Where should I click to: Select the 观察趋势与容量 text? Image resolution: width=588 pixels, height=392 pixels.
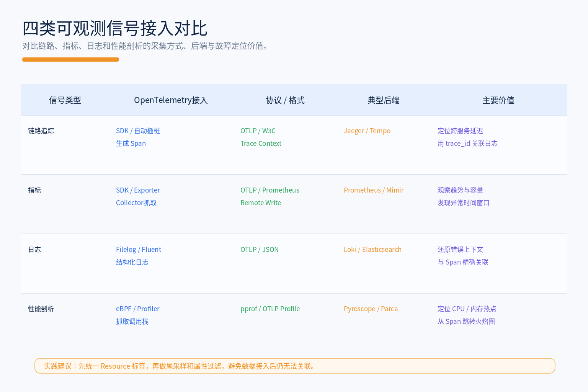pos(460,190)
